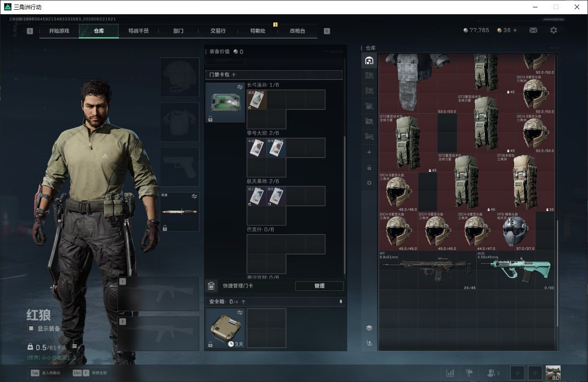This screenshot has height=382, width=588.
Task: Click the lock icon in the warehouse sidebar
Action: tap(369, 168)
